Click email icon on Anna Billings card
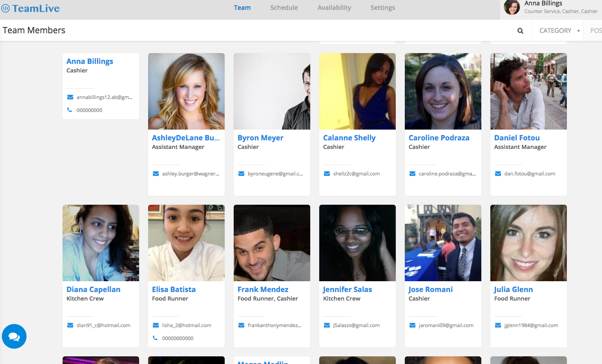Screen dimensions: 602x364 pos(70,97)
